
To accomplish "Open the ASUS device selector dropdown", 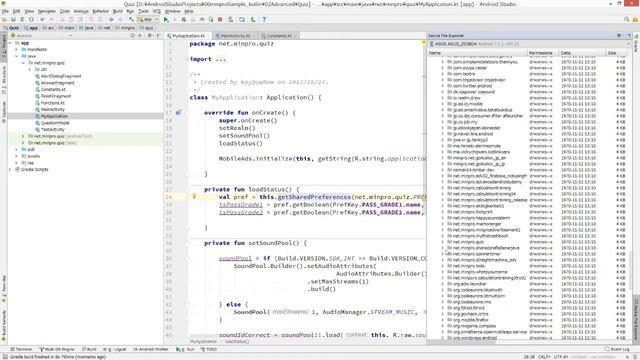I will (529, 44).
